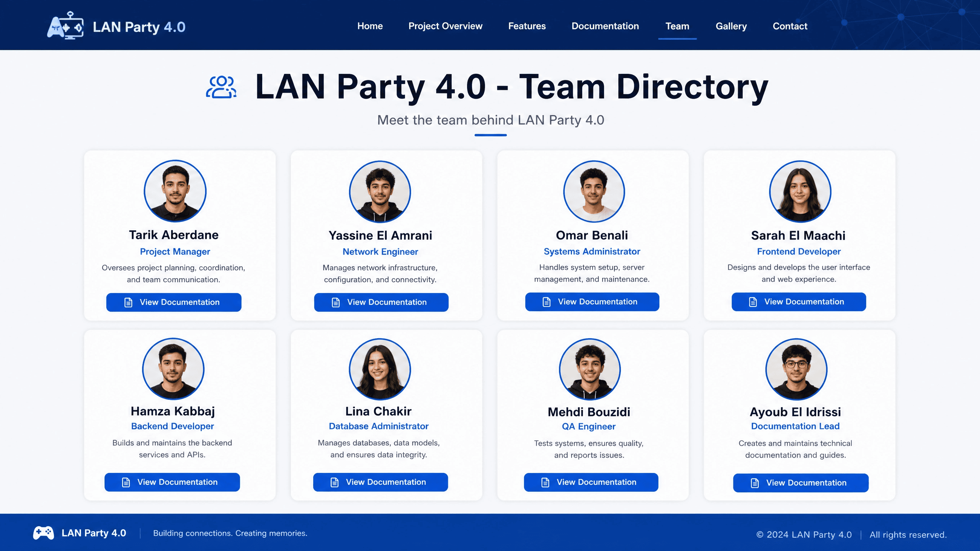Click the name Hamza Kabbaj
The width and height of the screenshot is (980, 551).
pos(173,411)
